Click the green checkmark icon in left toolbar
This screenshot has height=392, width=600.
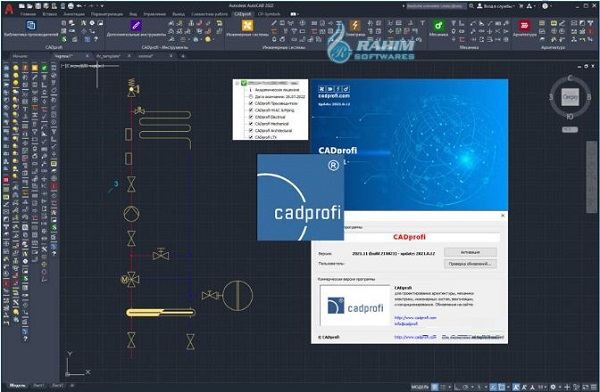point(44,68)
